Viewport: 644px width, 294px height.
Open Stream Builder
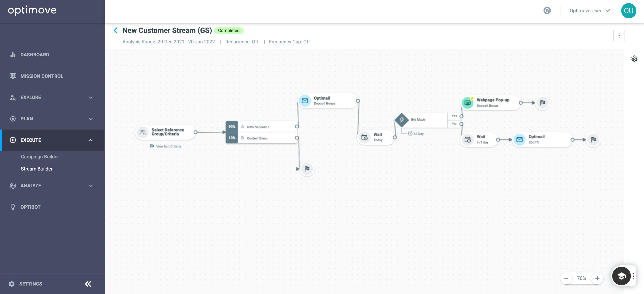37,169
